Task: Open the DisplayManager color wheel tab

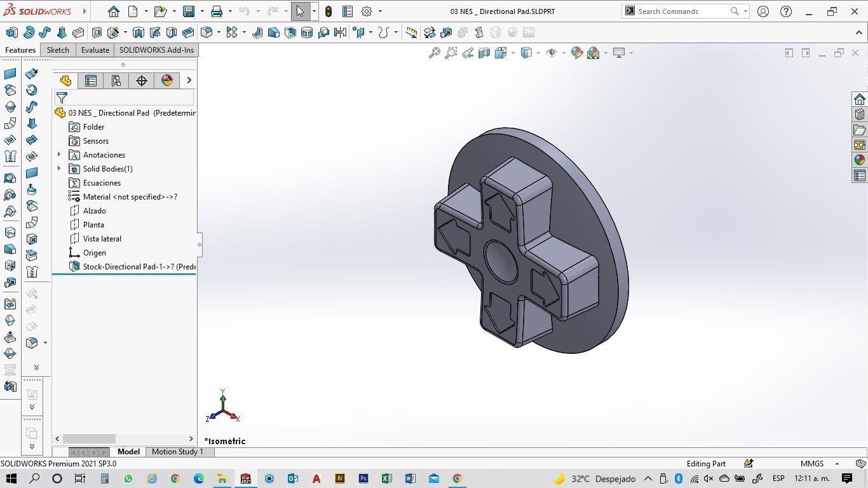Action: (x=167, y=81)
